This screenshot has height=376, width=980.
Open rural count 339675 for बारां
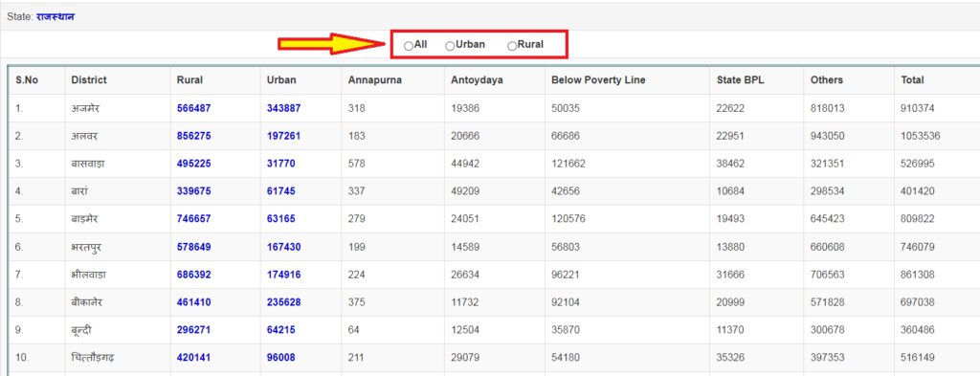pyautogui.click(x=193, y=191)
